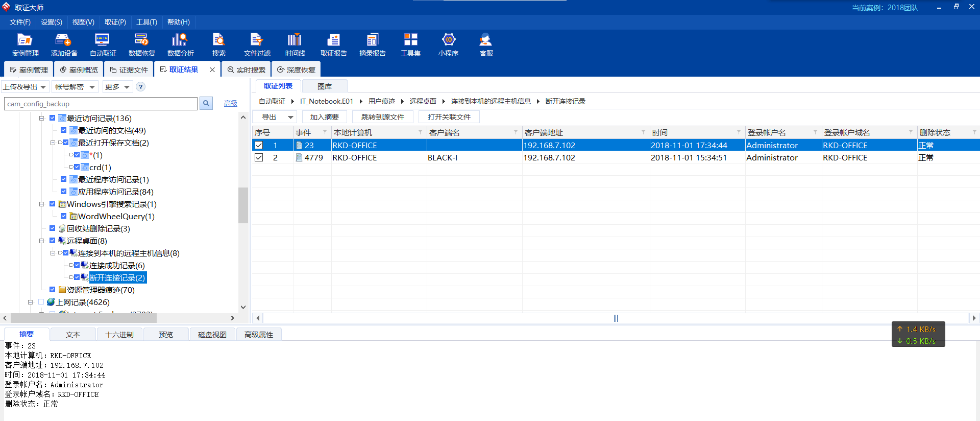The width and height of the screenshot is (980, 421).
Task: Switch to the 图库 tab
Action: tap(325, 86)
